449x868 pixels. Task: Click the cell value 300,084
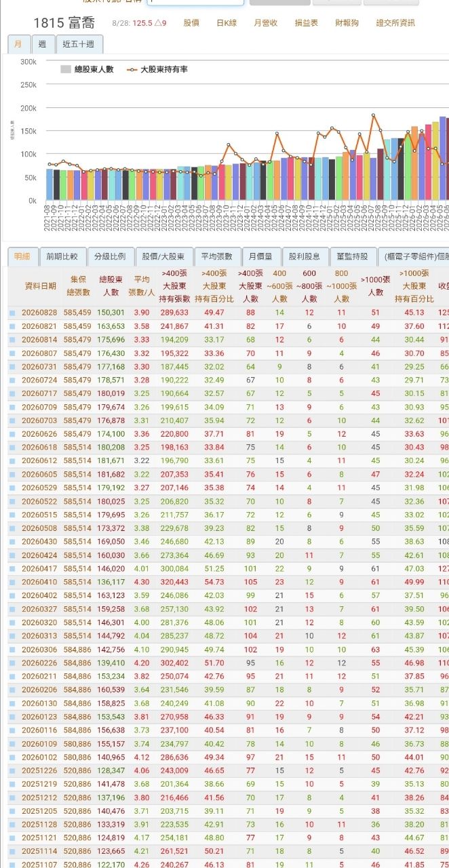pyautogui.click(x=174, y=568)
